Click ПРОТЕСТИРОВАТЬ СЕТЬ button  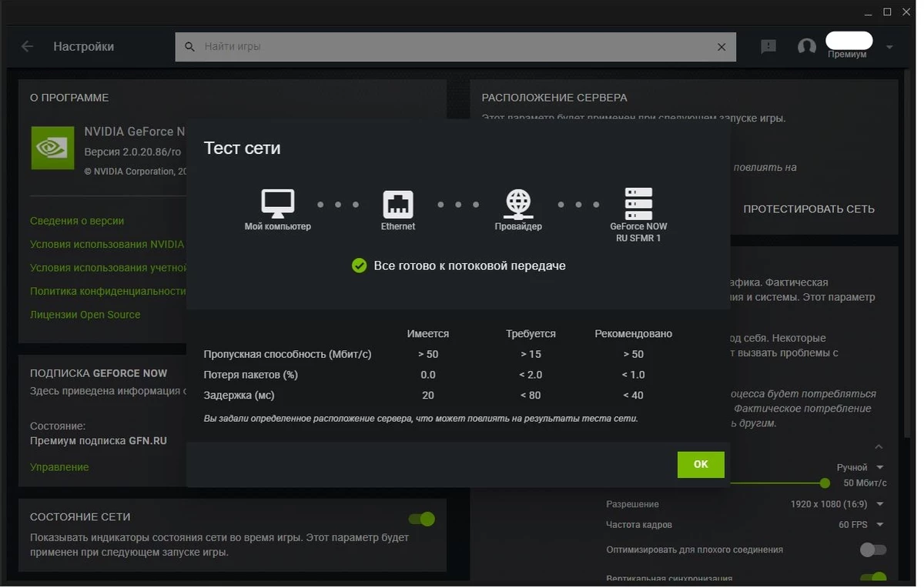808,209
